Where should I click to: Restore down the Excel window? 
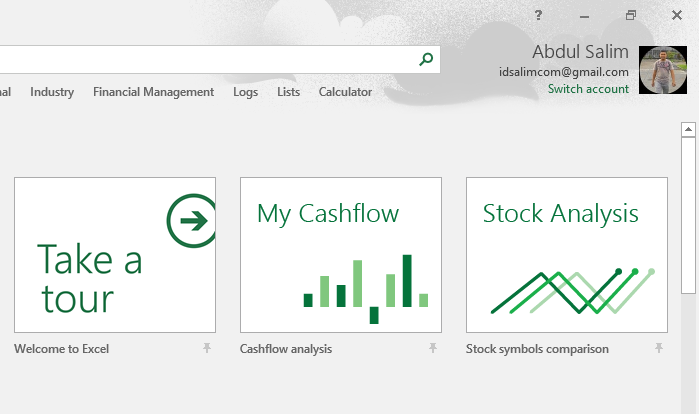[x=631, y=16]
